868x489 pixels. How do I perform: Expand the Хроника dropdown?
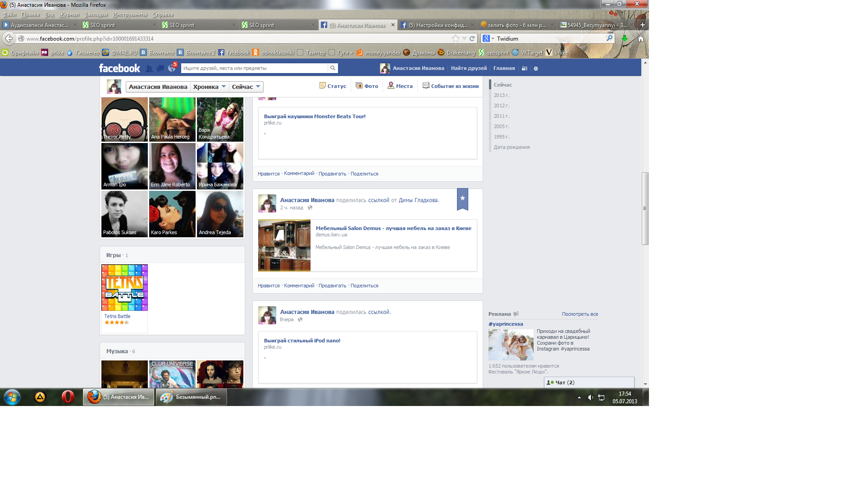[x=209, y=87]
